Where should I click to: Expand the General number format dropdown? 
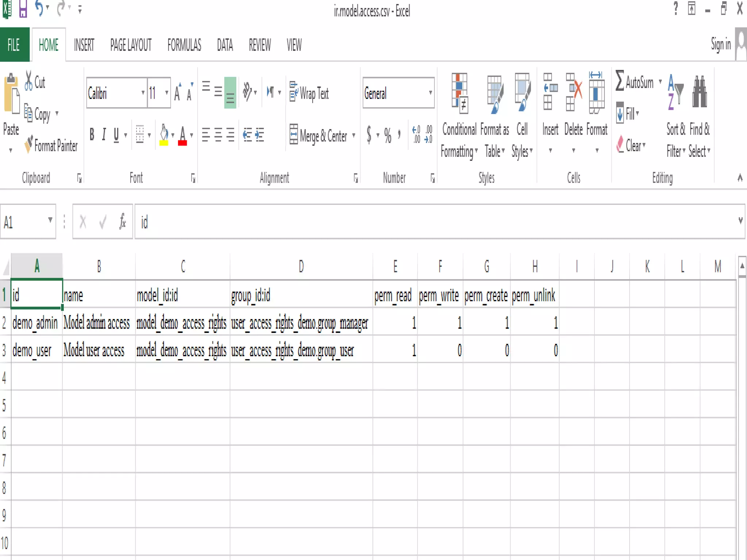click(x=430, y=93)
